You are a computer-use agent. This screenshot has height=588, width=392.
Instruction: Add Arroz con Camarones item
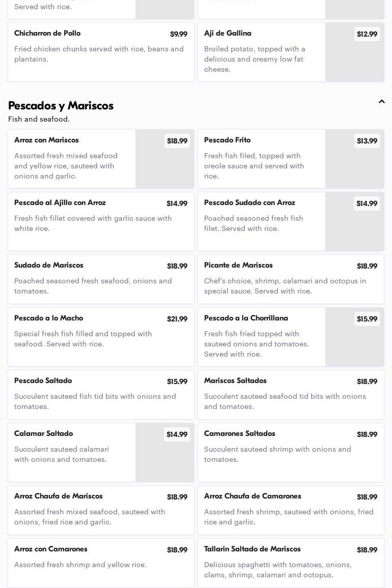coord(101,563)
